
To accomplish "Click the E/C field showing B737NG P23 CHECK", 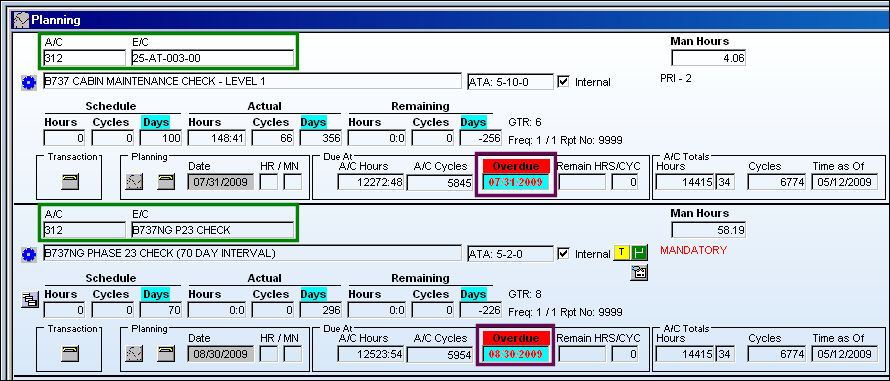I will point(212,230).
